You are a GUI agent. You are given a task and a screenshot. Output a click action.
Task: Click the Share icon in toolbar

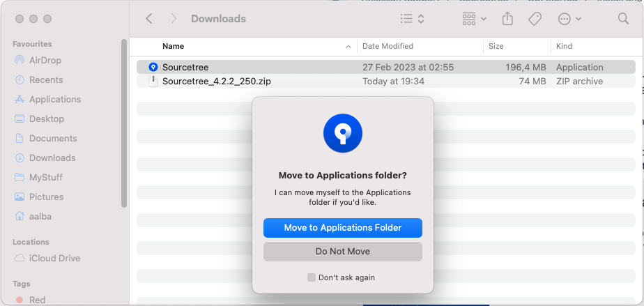[507, 19]
